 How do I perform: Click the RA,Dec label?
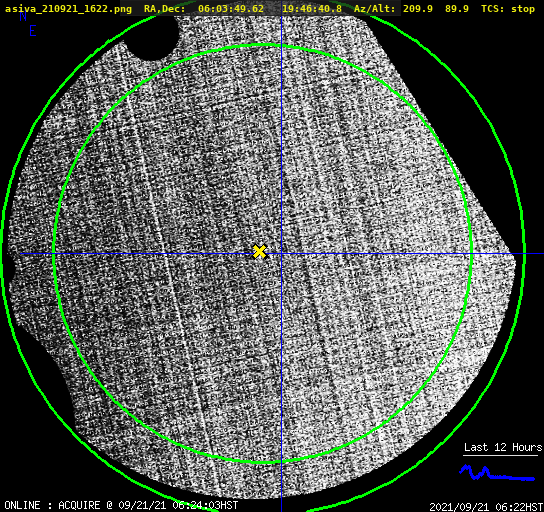tap(165, 9)
